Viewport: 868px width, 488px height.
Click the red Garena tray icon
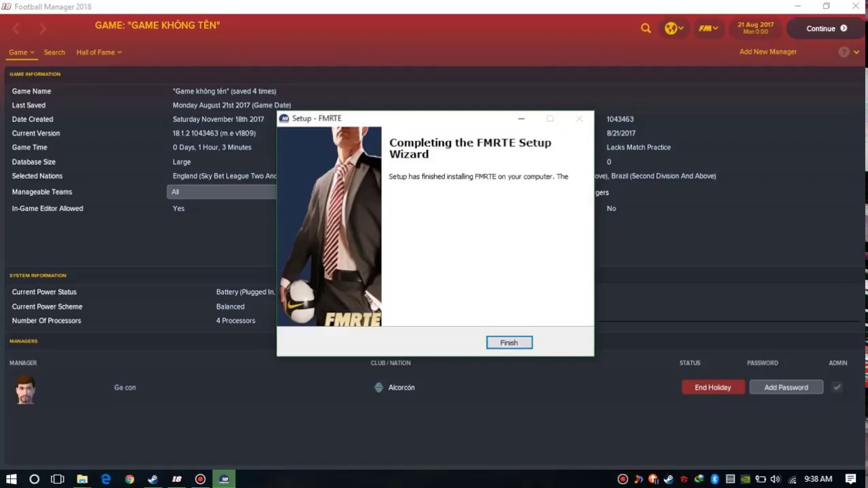[684, 479]
